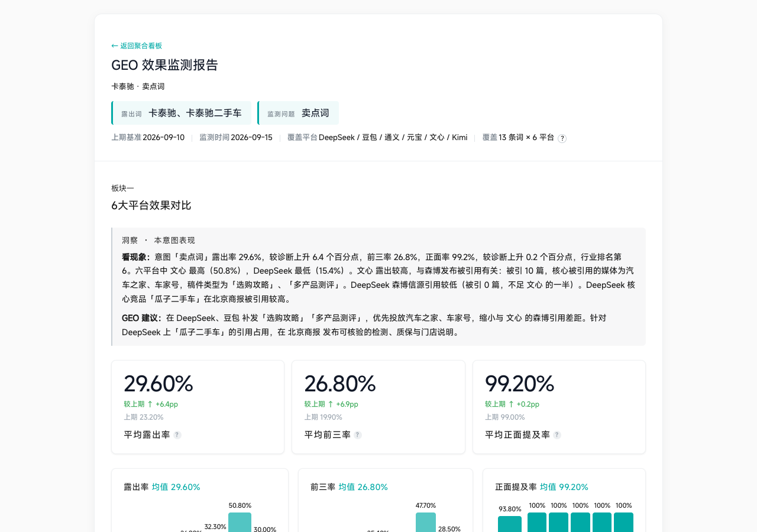Click the 前三率 均值 26.80% chart title
This screenshot has height=532, width=757.
click(349, 487)
